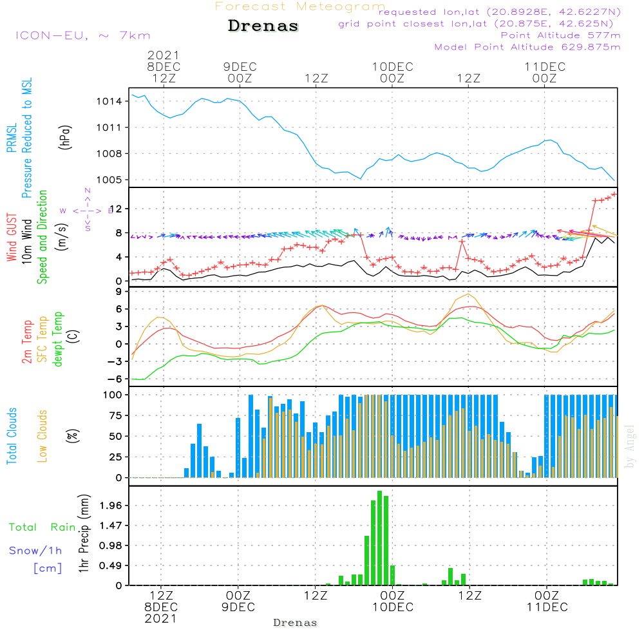This screenshot has height=644, width=644.
Task: Click Model Point Altitude 629.875m text
Action: point(527,47)
